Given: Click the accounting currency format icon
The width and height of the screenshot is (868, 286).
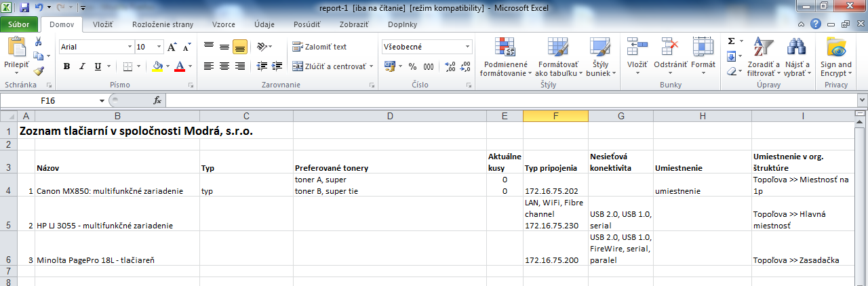Looking at the screenshot, I should click(x=389, y=66).
